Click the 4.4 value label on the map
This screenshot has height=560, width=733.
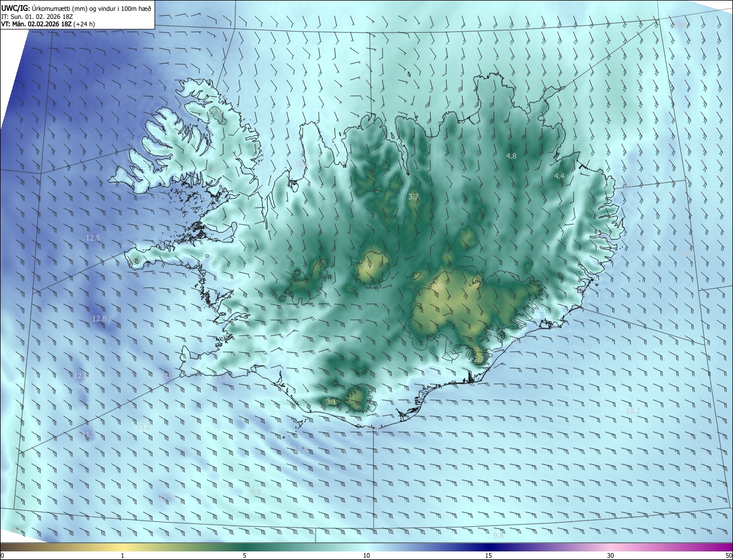tap(559, 176)
